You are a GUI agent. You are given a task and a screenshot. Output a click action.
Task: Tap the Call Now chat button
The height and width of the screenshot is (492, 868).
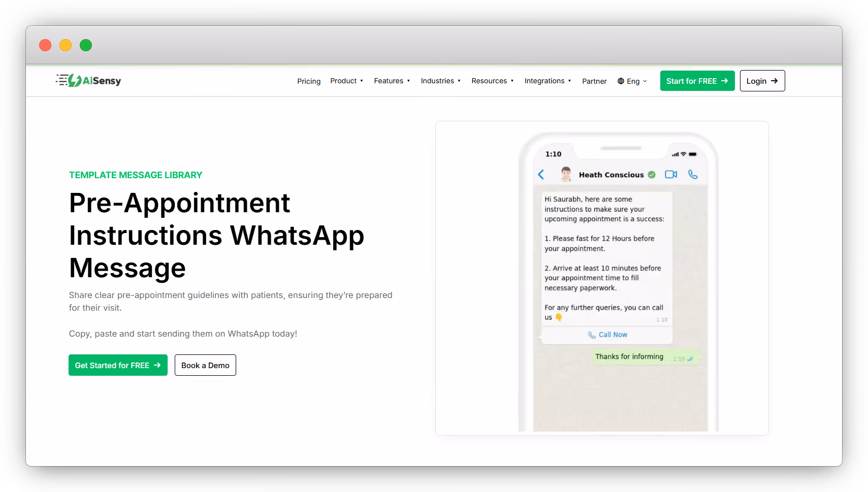[607, 335]
